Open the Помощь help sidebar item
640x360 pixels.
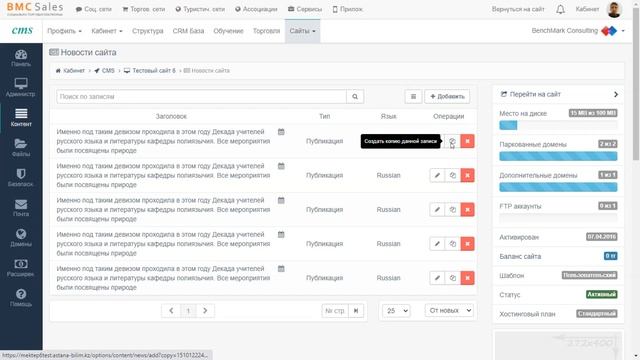pos(21,298)
